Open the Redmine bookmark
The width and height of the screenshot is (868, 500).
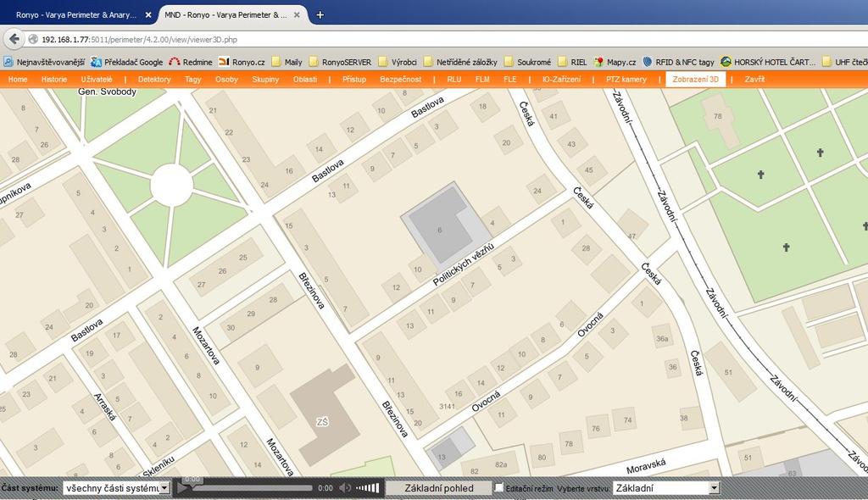click(x=191, y=62)
